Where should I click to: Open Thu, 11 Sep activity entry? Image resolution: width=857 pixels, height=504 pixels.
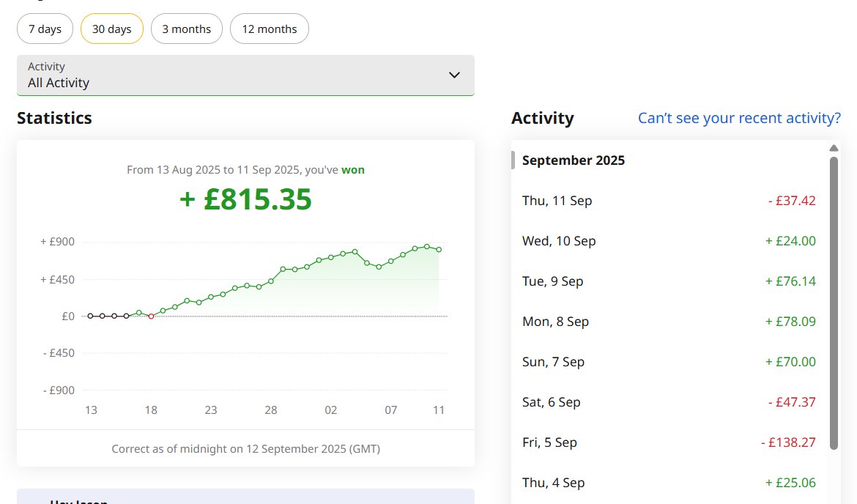click(x=669, y=201)
